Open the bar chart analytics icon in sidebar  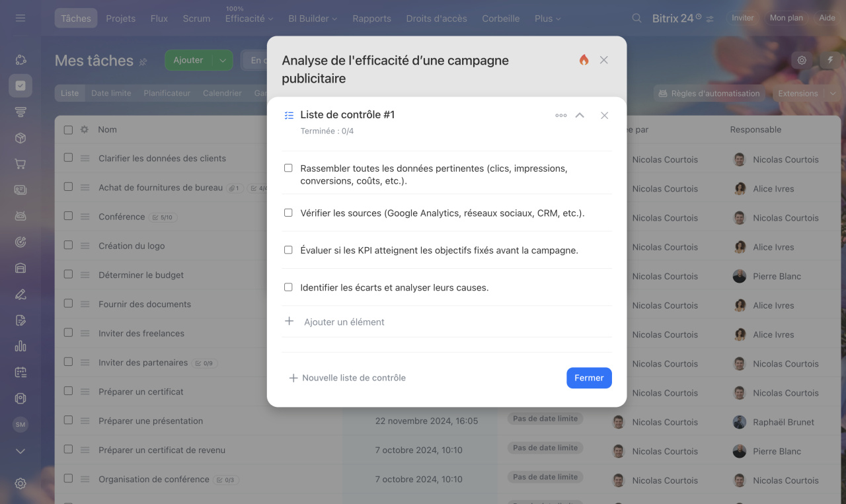[20, 345]
